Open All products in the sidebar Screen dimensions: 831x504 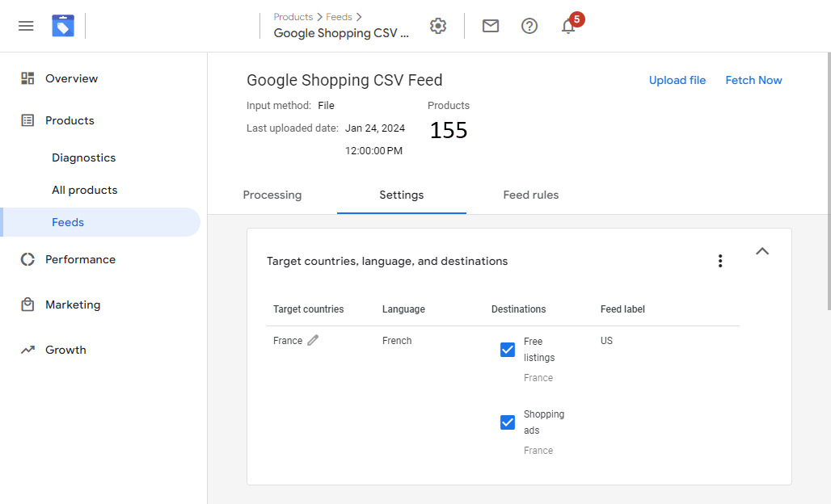point(85,190)
